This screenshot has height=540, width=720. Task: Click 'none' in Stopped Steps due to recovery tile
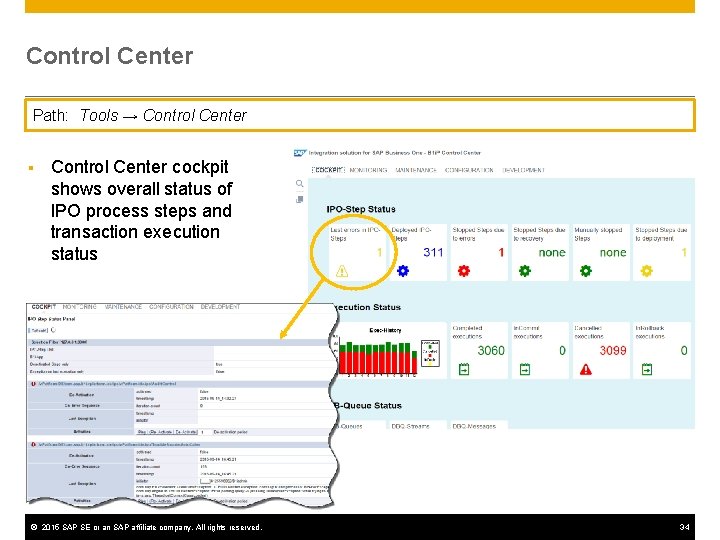pos(552,253)
